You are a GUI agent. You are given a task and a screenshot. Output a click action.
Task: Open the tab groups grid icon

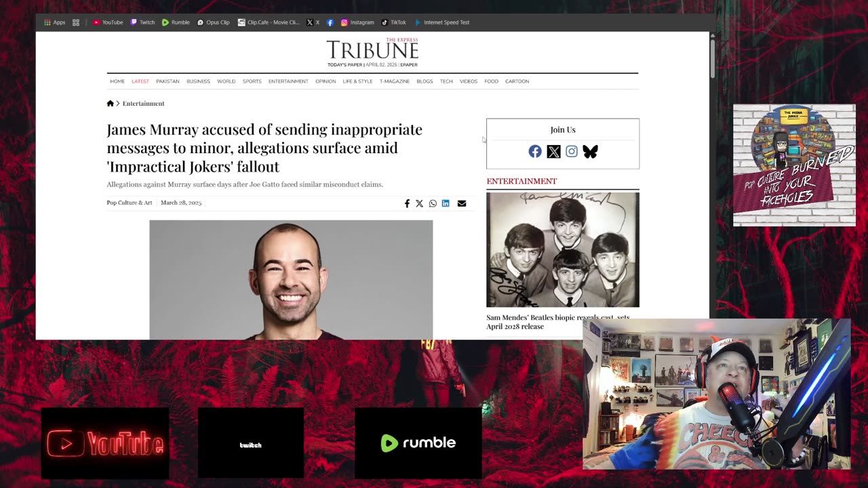(76, 22)
